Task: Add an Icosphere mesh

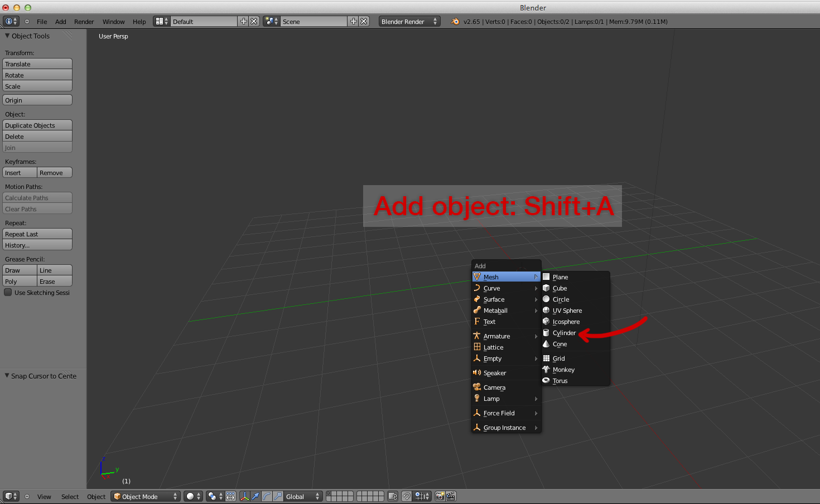Action: click(576, 322)
